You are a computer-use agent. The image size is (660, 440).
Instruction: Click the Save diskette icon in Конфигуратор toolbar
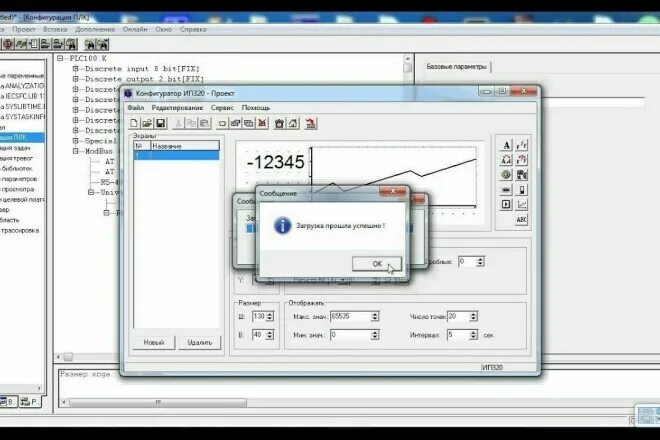click(x=160, y=123)
